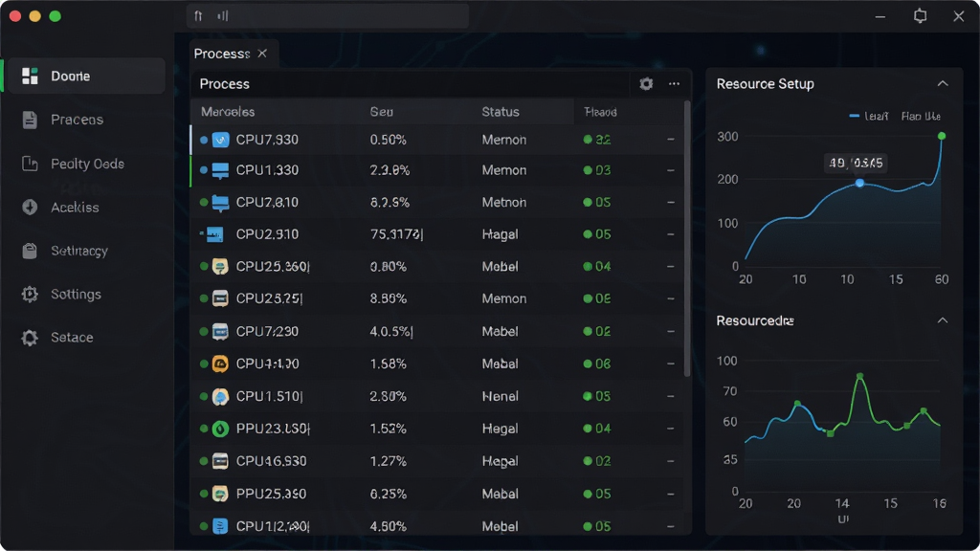Click the macOS green fullscreen window button
This screenshot has height=551, width=980.
[55, 16]
